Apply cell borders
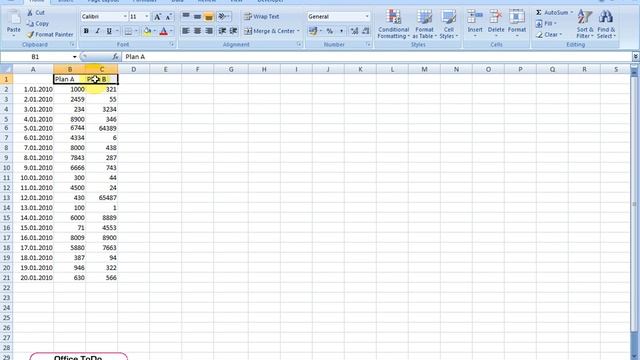The image size is (640, 360). pyautogui.click(x=129, y=31)
